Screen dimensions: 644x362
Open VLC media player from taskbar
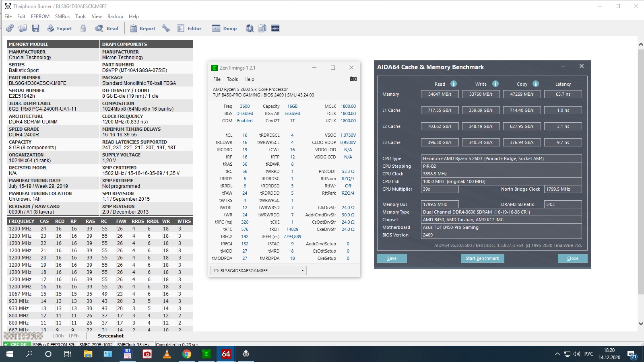(167, 354)
